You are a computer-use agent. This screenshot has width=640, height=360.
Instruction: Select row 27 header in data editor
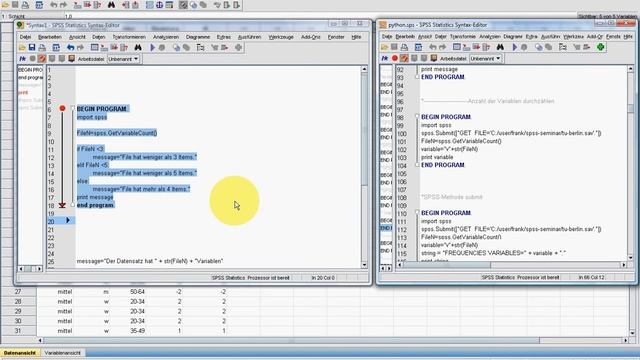[18, 292]
